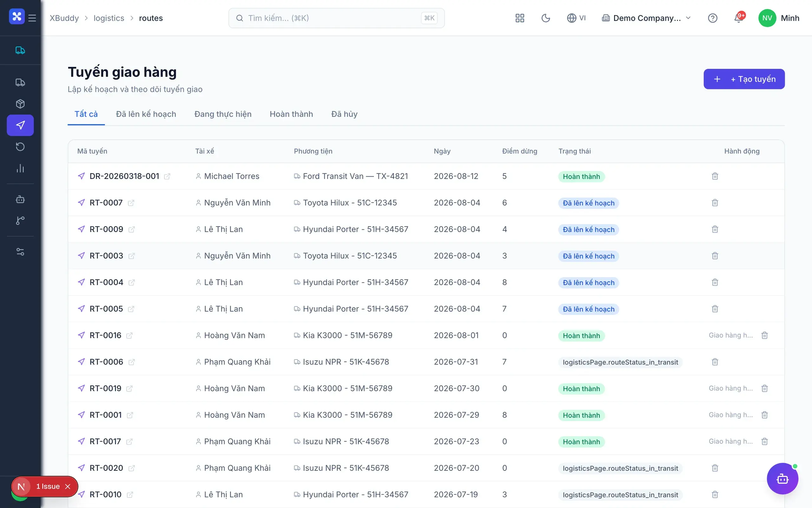Open the package box sidebar icon

[20, 104]
